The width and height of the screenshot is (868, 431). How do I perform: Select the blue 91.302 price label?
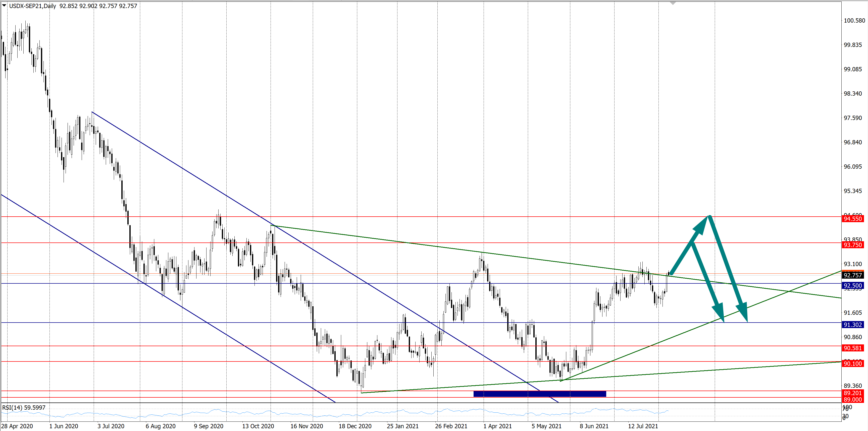[852, 325]
